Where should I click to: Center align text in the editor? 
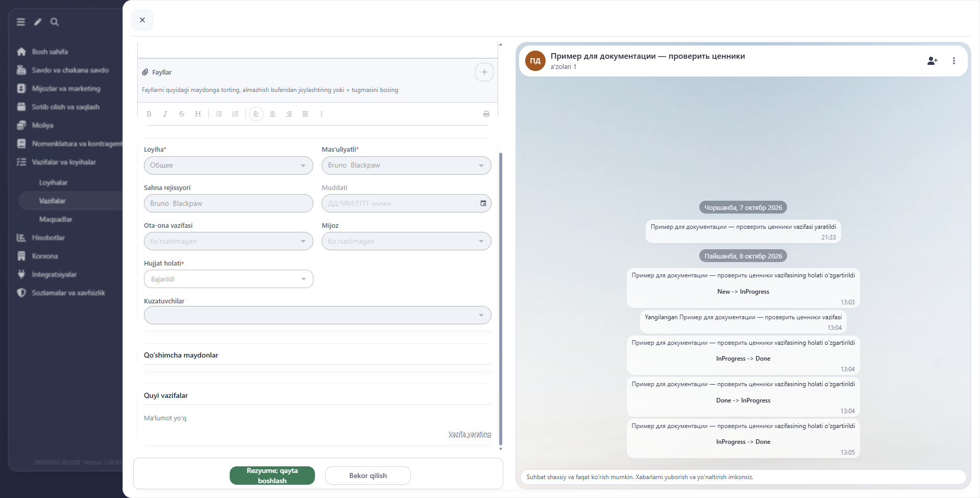coord(273,114)
